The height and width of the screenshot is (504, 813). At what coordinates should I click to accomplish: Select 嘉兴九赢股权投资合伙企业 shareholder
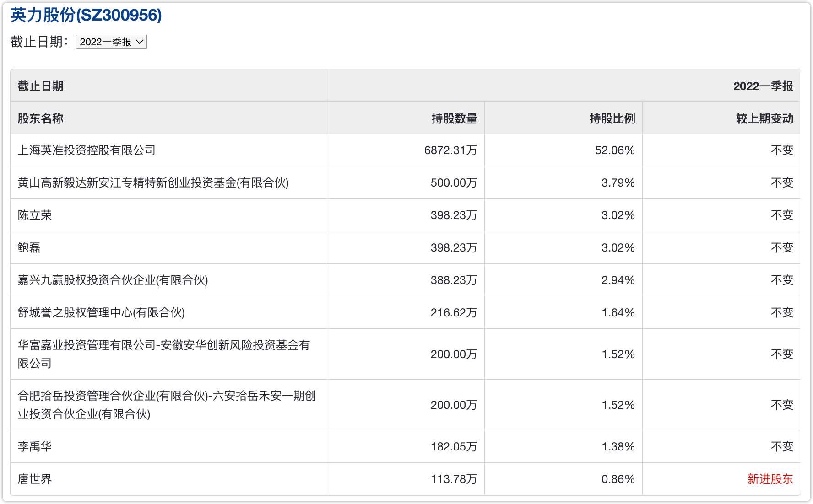point(113,280)
